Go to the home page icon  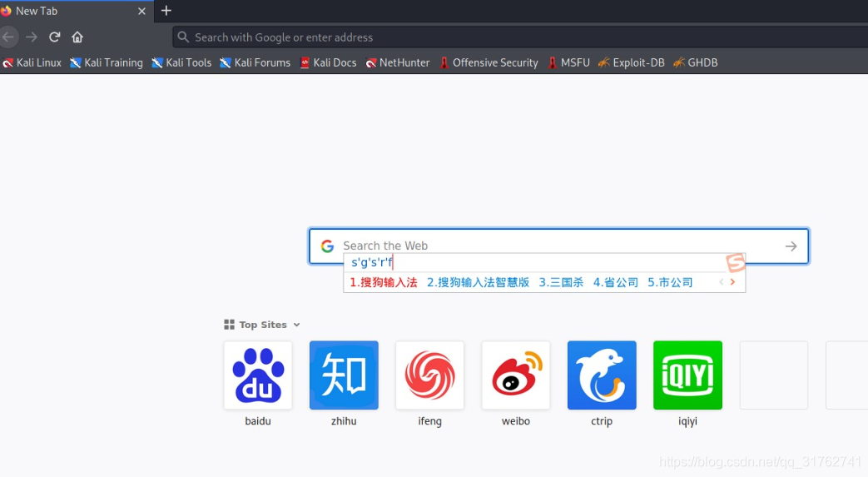click(x=77, y=37)
